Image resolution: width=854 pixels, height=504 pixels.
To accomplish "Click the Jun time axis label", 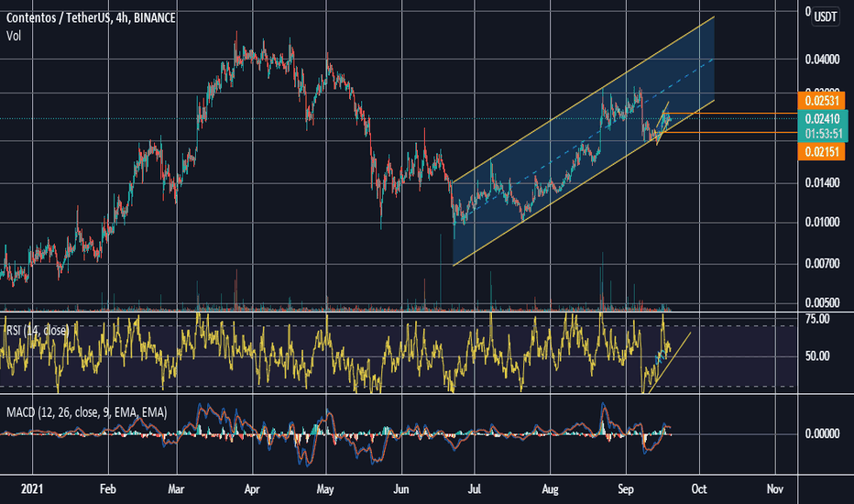I will pos(400,488).
